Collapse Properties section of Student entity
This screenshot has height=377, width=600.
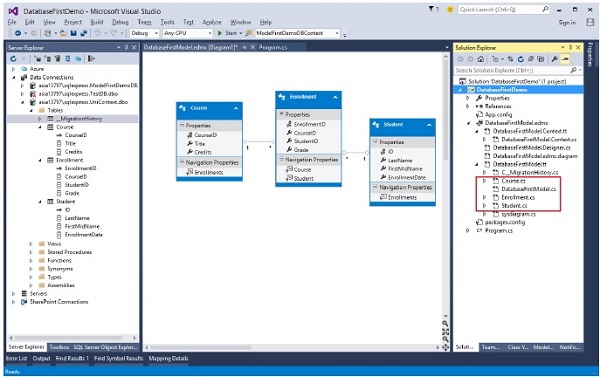pyautogui.click(x=375, y=142)
